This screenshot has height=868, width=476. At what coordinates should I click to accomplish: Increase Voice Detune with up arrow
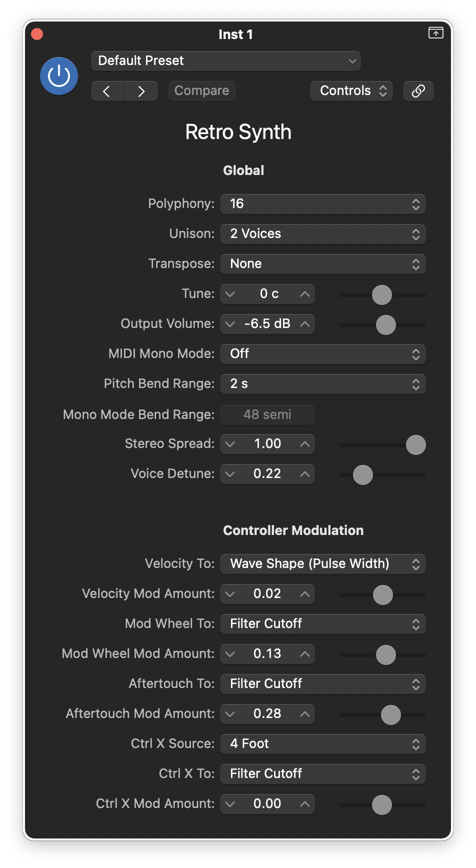(x=304, y=474)
